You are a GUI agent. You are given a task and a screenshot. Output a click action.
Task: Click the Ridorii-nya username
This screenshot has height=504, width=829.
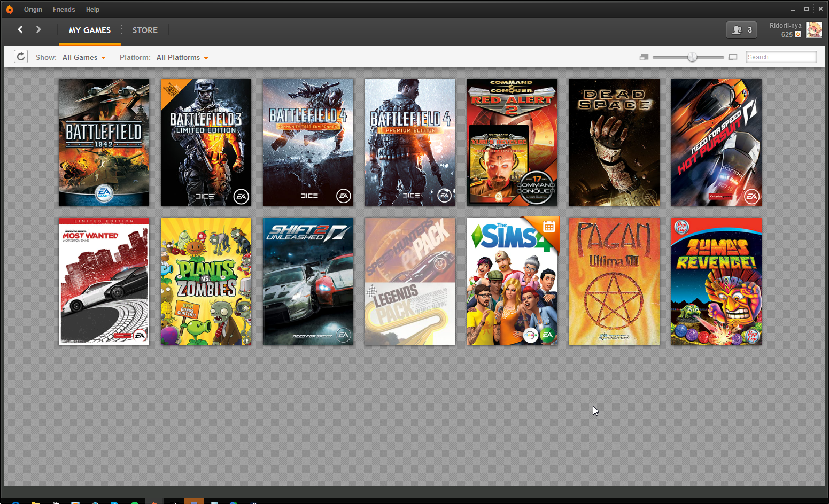pyautogui.click(x=786, y=26)
